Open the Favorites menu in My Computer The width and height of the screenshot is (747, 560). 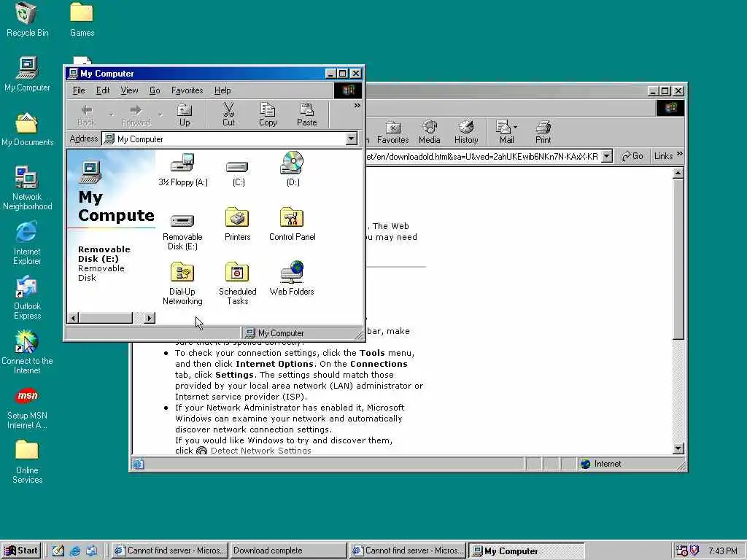(x=187, y=90)
